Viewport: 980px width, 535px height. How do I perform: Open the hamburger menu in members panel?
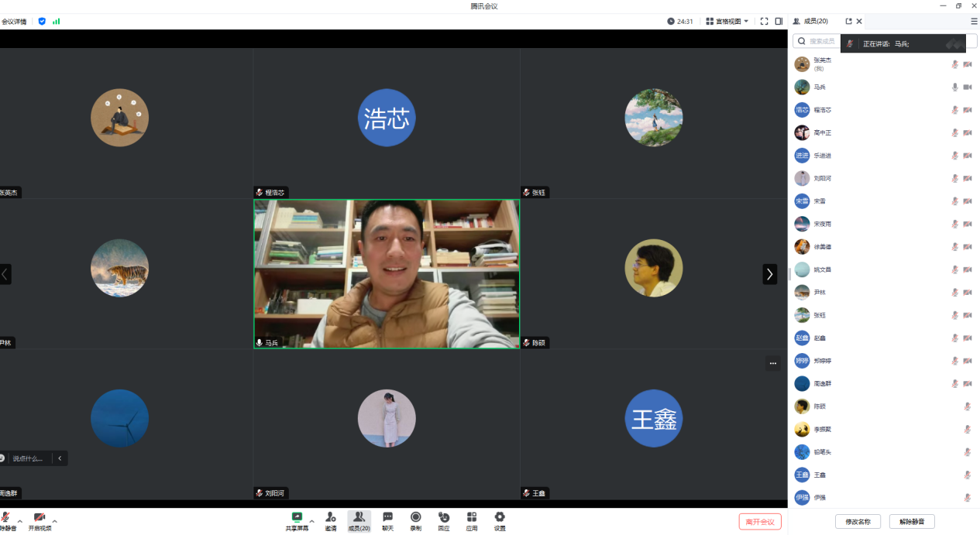click(974, 22)
